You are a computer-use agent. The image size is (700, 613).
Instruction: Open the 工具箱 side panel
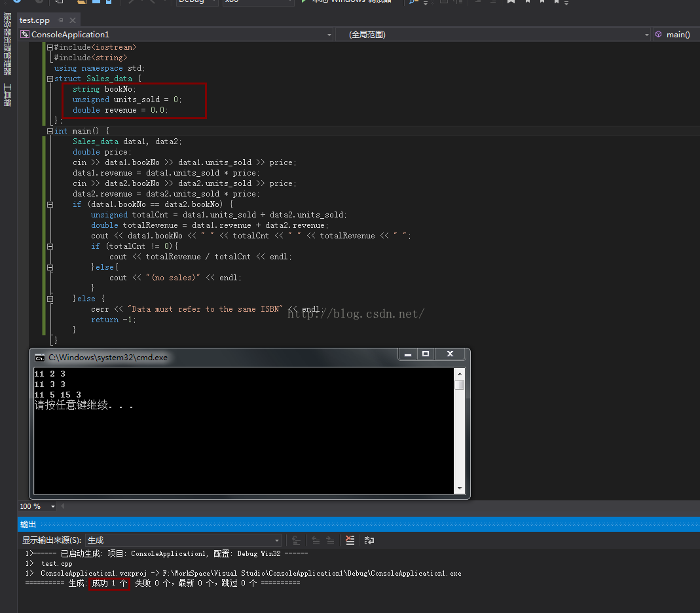pos(7,95)
